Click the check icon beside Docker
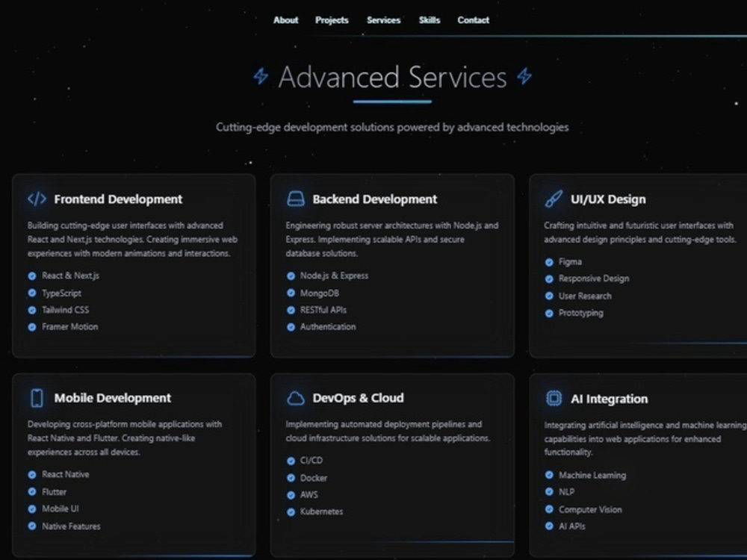The image size is (747, 560). pos(291,478)
